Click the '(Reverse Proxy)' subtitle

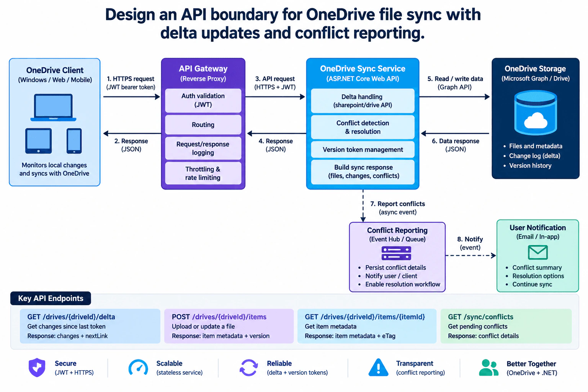point(203,79)
